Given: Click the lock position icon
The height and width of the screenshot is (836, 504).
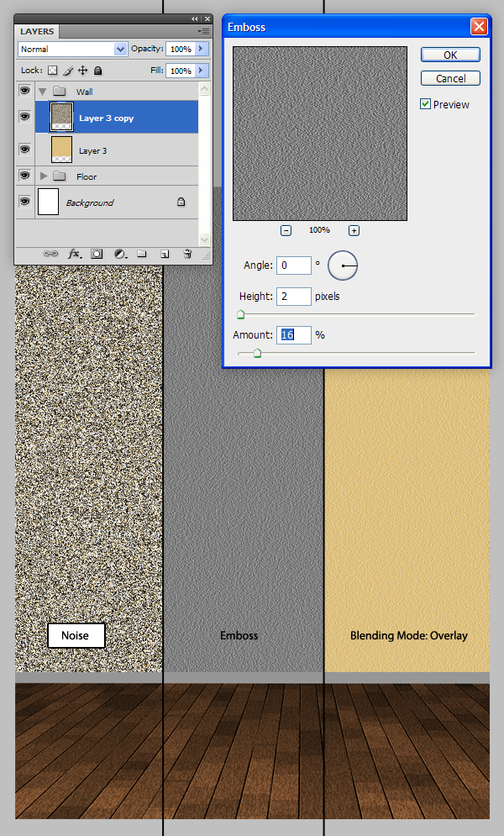Looking at the screenshot, I should click(x=83, y=71).
